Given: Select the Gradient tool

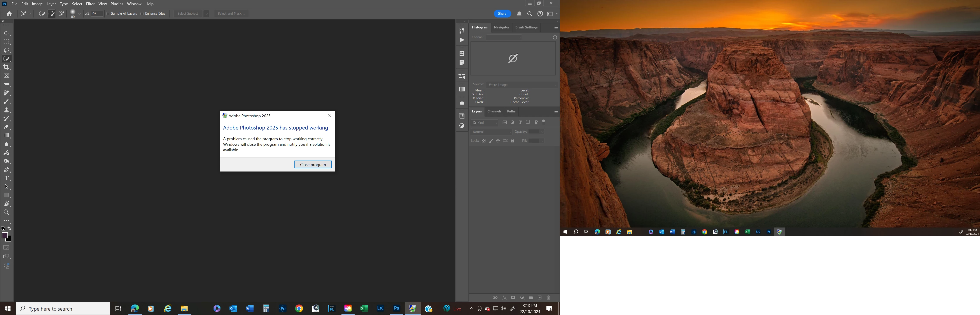Looking at the screenshot, I should pos(7,135).
